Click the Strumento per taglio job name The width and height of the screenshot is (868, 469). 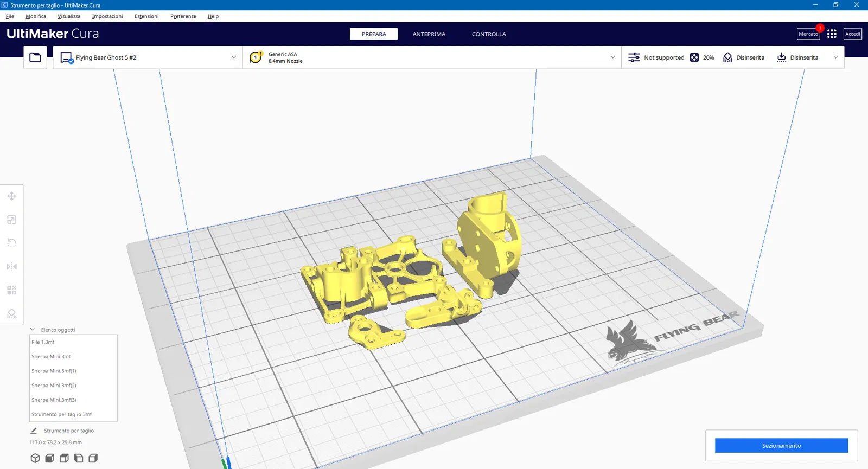click(69, 431)
